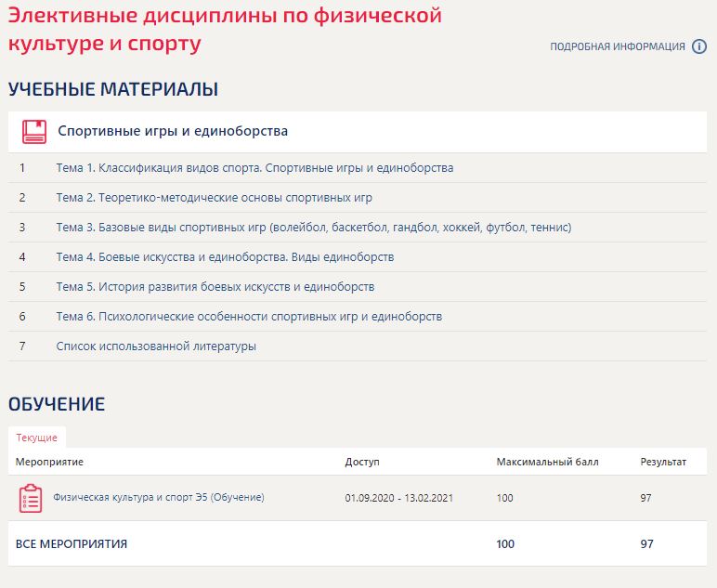717x588 pixels.
Task: Open Список использованной литературы
Action: pyautogui.click(x=156, y=346)
